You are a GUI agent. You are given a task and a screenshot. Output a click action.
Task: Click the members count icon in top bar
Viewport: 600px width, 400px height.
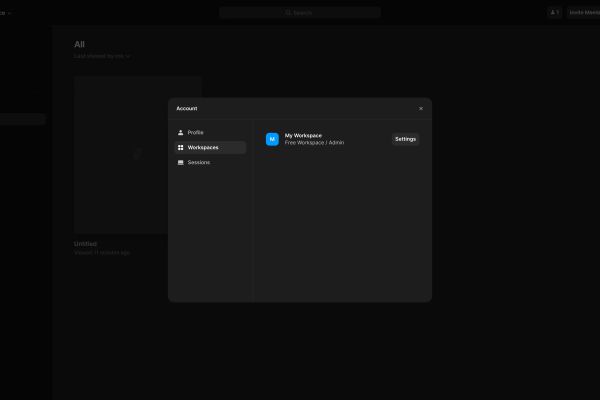554,13
